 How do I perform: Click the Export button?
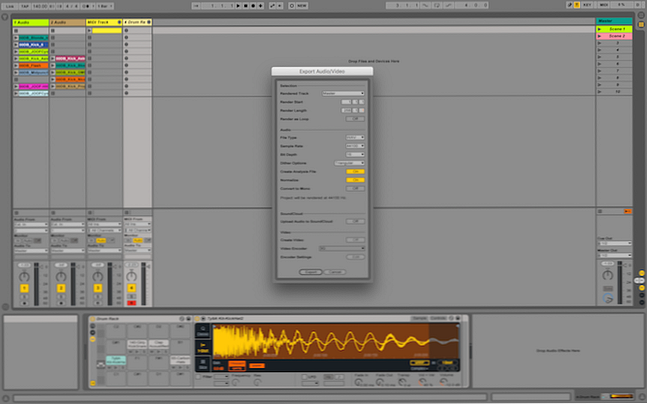(x=312, y=271)
